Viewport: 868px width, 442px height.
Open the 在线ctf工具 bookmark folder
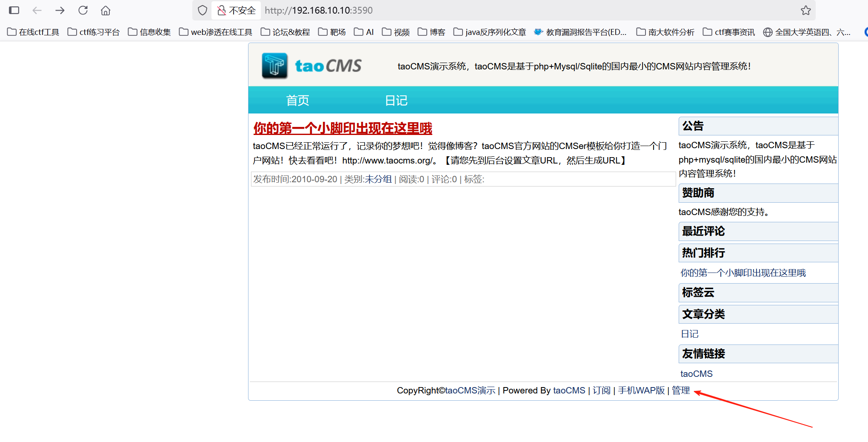coord(33,32)
